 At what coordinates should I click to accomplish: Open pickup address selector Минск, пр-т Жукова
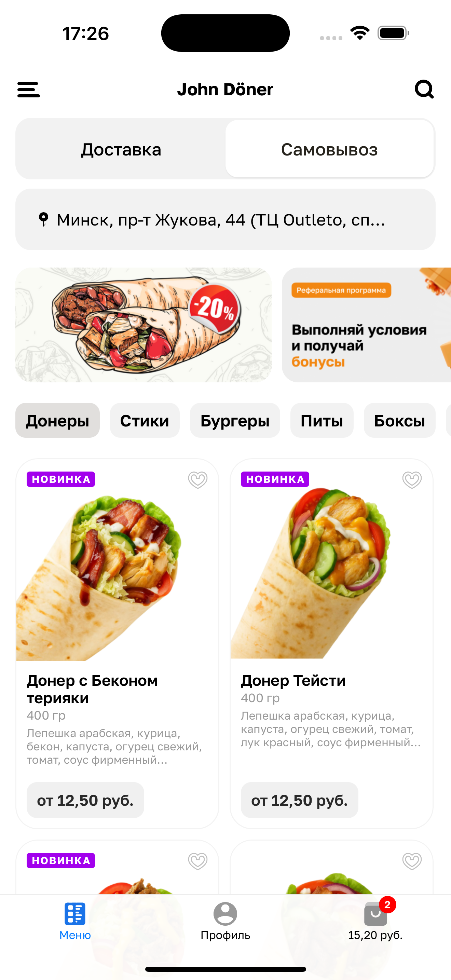click(225, 219)
